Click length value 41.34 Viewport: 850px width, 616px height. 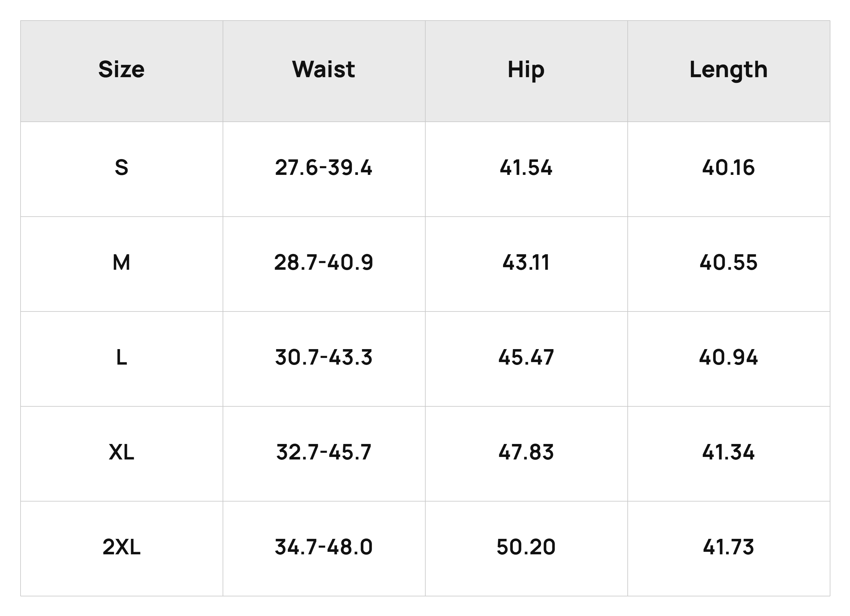click(x=728, y=452)
